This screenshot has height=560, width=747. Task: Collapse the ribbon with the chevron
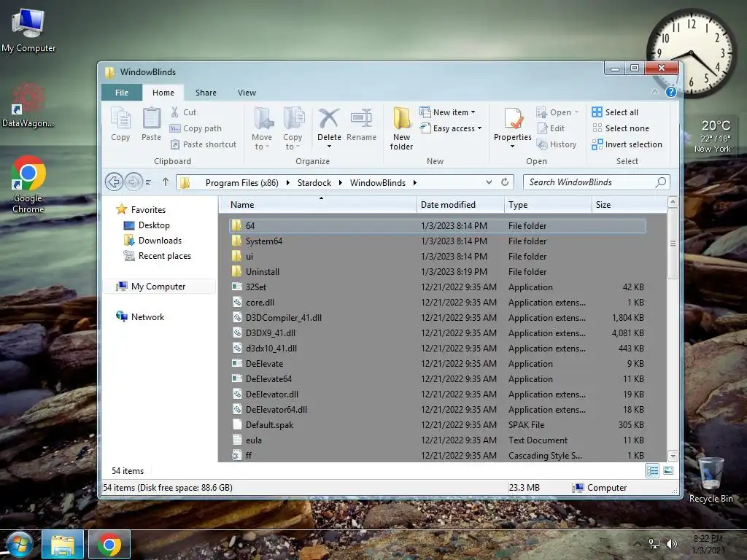655,91
